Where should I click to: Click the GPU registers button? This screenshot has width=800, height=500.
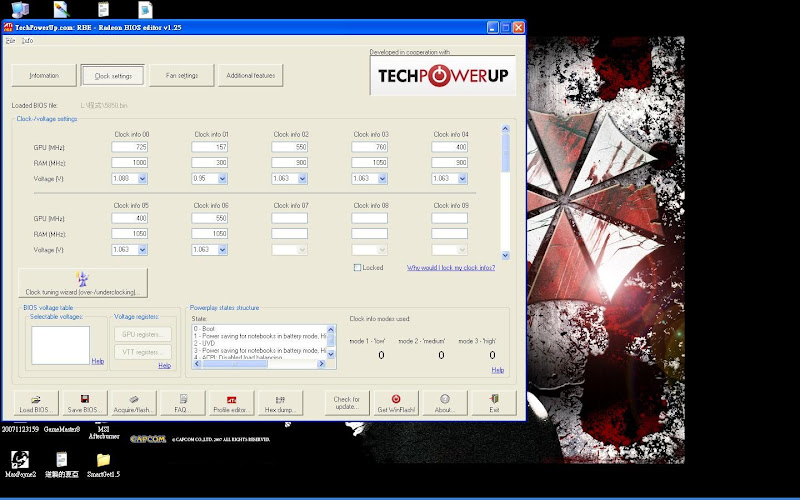[142, 334]
